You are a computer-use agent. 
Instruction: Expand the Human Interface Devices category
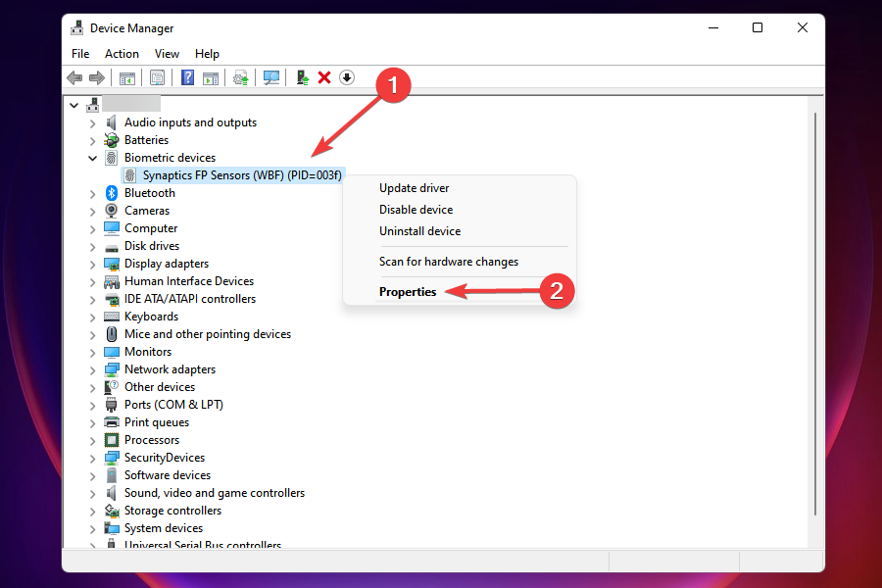pos(93,282)
